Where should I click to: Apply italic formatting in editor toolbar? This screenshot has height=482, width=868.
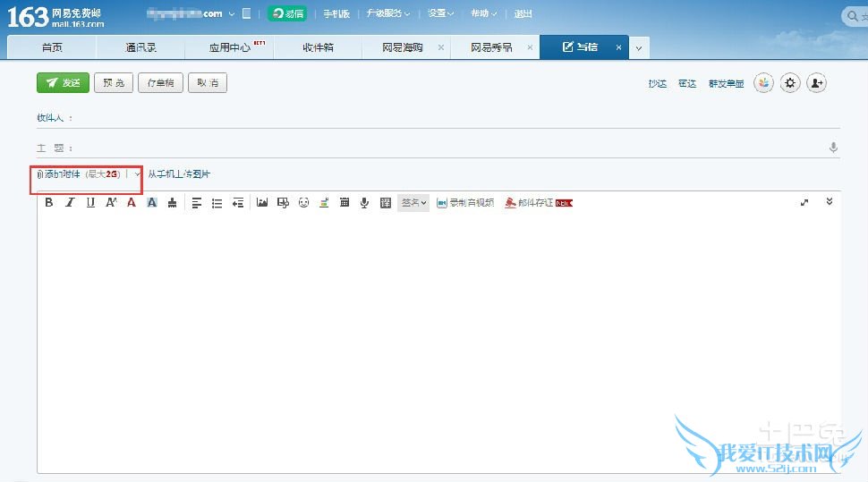[70, 202]
